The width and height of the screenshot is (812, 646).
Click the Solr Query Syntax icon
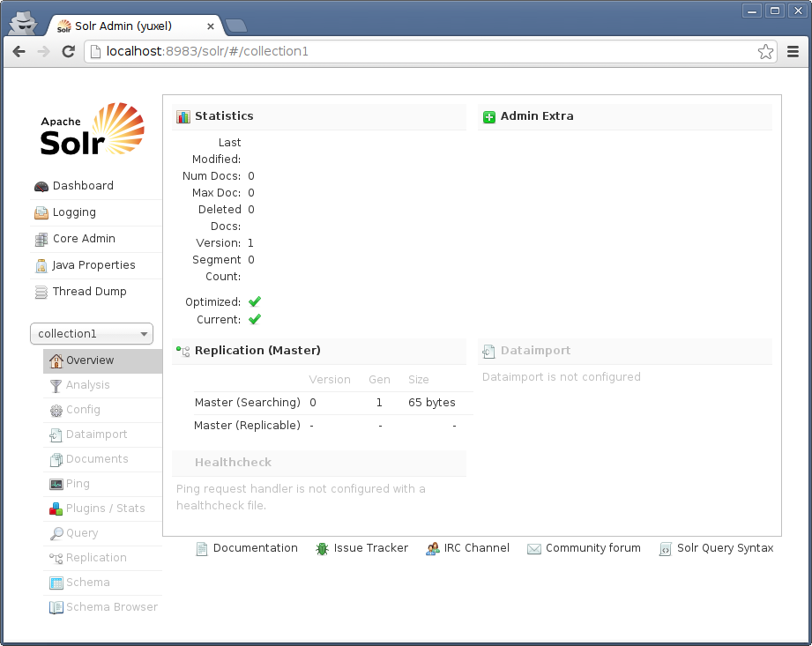pyautogui.click(x=666, y=549)
